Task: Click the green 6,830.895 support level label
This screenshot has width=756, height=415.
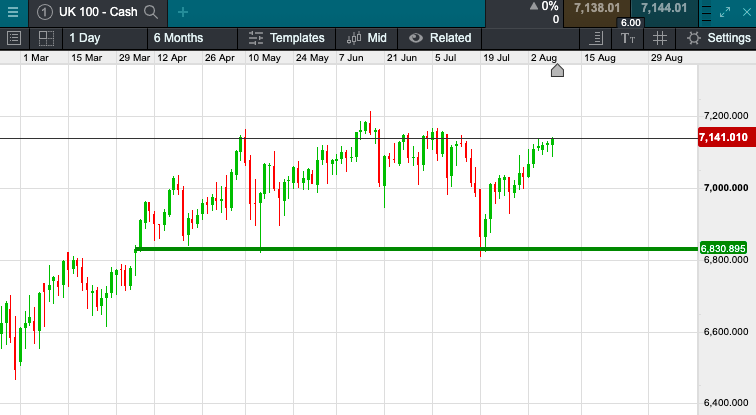Action: click(x=724, y=248)
